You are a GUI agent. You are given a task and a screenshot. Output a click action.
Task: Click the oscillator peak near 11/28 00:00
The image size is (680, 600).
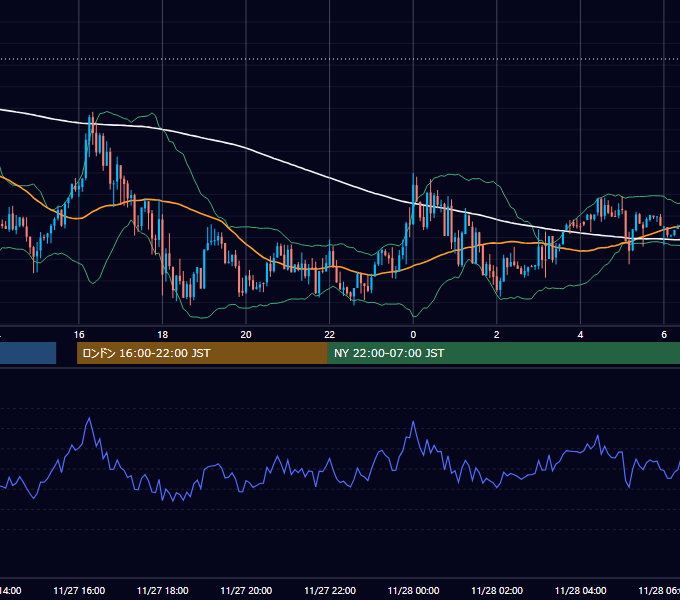coord(413,422)
